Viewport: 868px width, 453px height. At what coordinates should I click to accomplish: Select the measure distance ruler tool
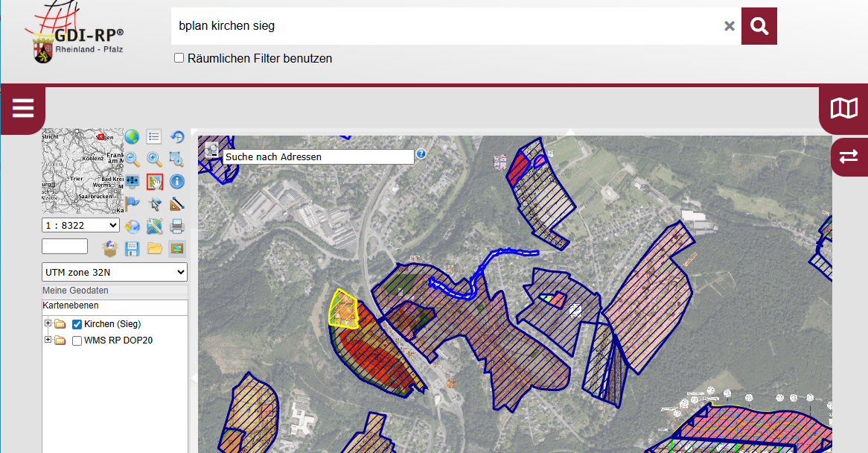click(x=176, y=203)
